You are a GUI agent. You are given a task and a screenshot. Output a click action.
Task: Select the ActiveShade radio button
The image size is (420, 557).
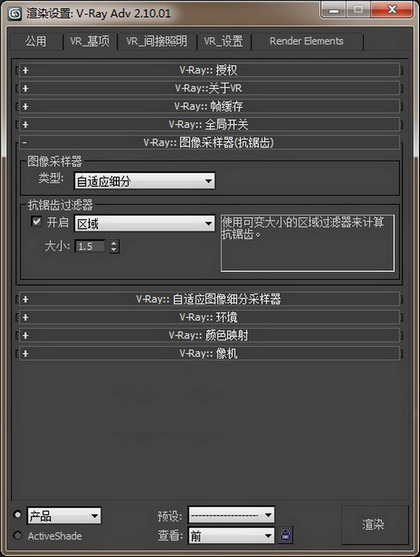click(17, 535)
